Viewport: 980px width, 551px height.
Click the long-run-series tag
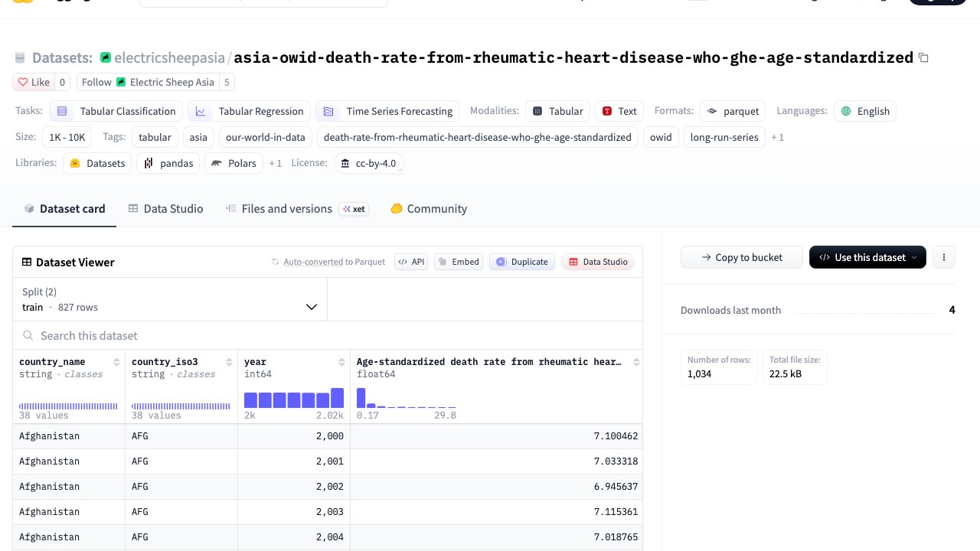[x=724, y=137]
